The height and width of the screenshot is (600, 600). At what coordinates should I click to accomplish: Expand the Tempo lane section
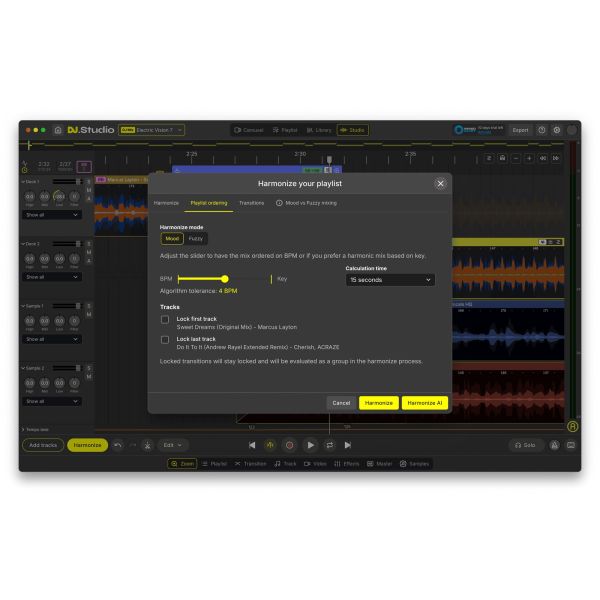coord(23,430)
